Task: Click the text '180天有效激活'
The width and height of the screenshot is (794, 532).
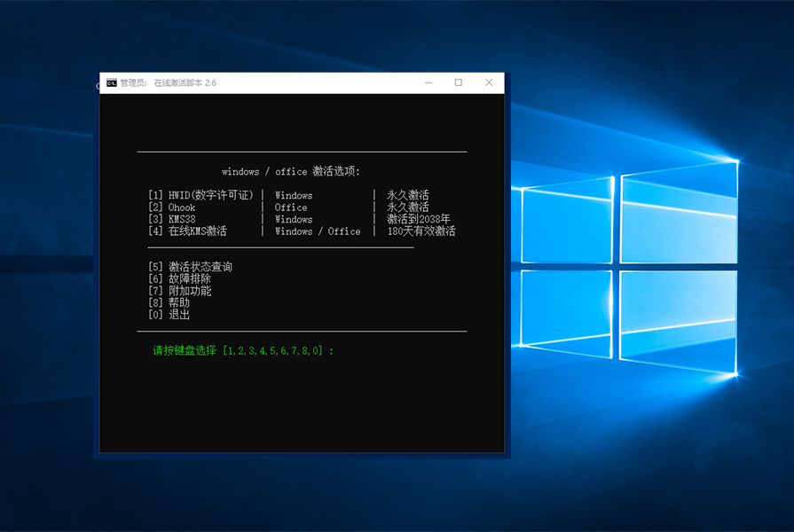Action: click(x=421, y=231)
